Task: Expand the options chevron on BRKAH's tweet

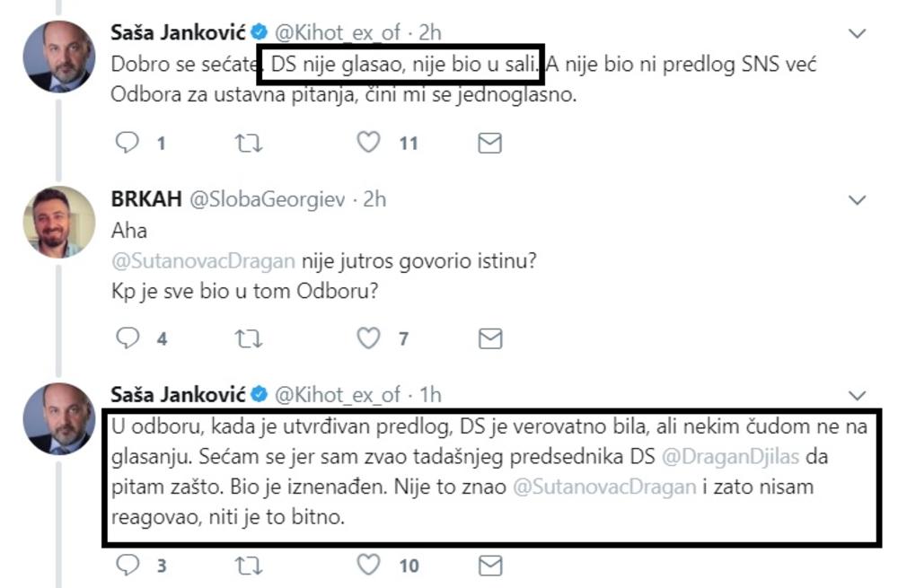Action: (x=857, y=198)
